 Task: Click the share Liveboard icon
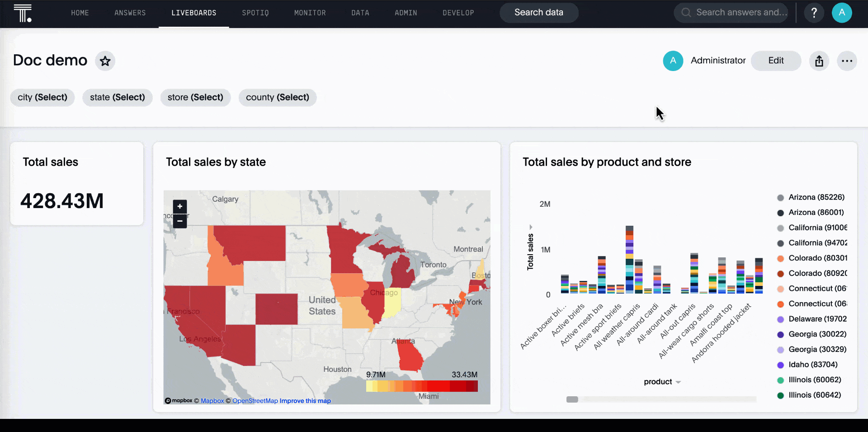click(x=819, y=61)
